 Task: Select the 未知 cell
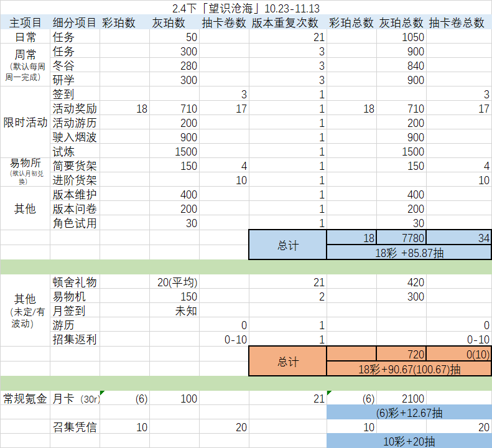174,310
